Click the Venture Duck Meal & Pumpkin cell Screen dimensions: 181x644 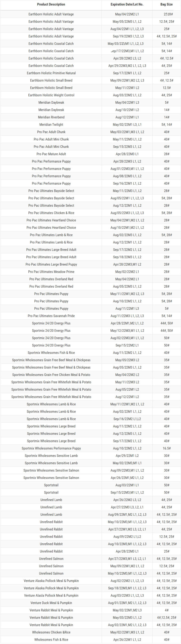click(x=51, y=603)
